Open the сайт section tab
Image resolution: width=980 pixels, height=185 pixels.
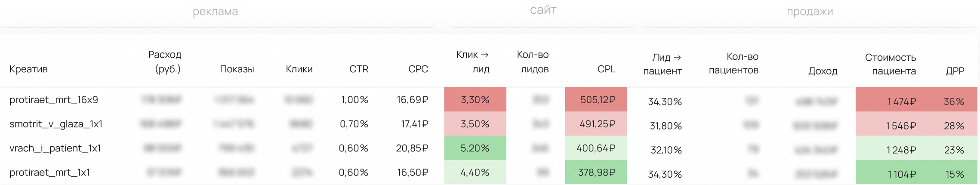tap(543, 10)
